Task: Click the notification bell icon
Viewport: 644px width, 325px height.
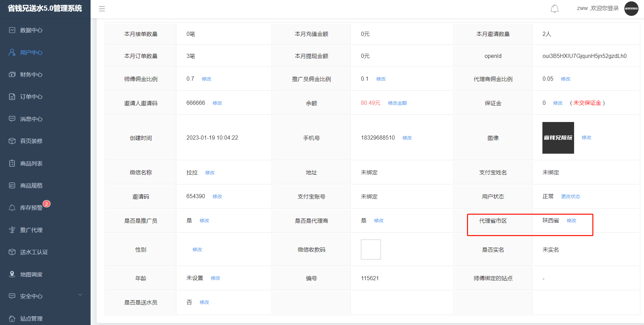Action: [x=554, y=9]
